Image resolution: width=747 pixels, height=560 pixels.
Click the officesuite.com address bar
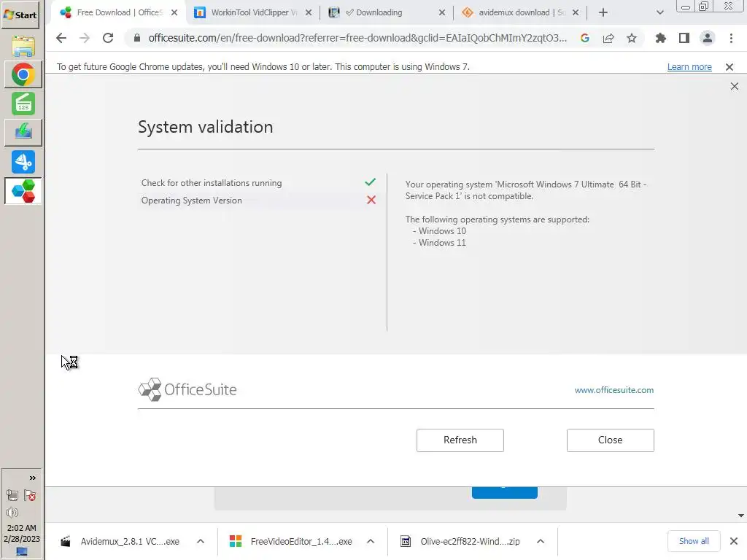357,38
